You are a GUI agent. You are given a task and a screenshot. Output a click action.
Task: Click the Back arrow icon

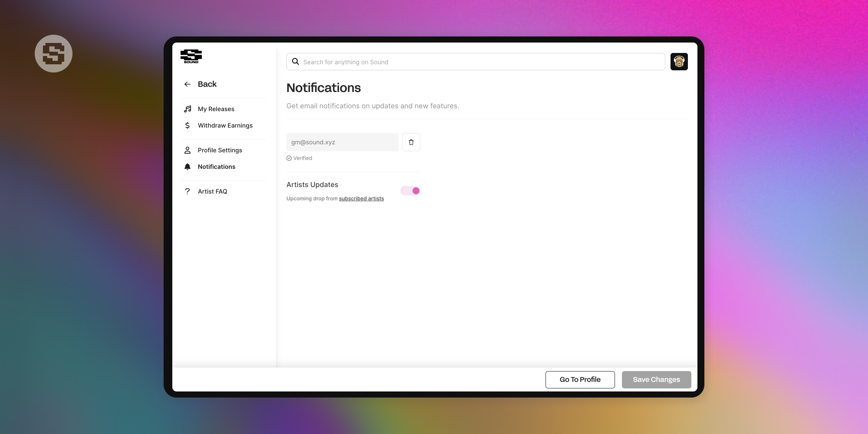coord(187,84)
